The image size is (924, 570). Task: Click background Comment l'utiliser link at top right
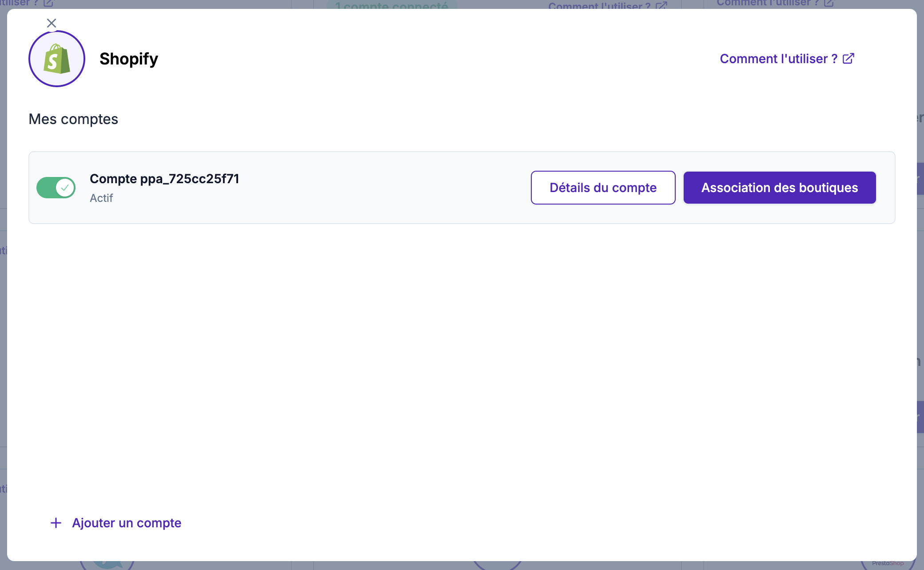coord(767,3)
